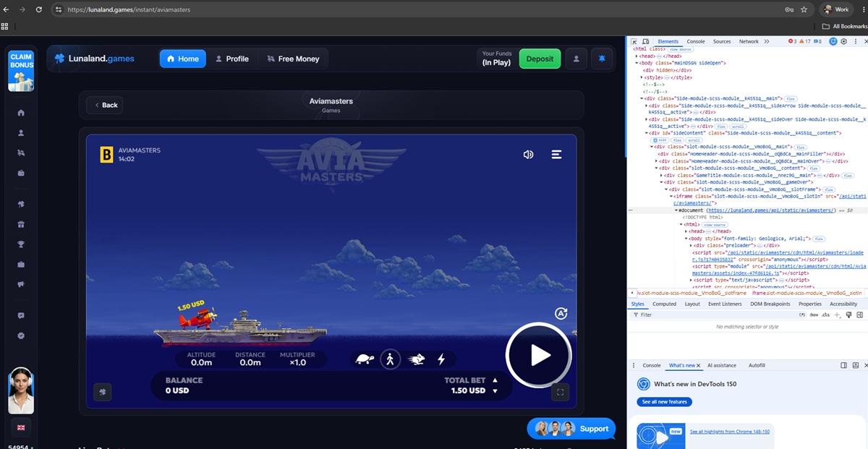Collapse the sideContent div node
The width and height of the screenshot is (868, 449).
click(x=647, y=133)
